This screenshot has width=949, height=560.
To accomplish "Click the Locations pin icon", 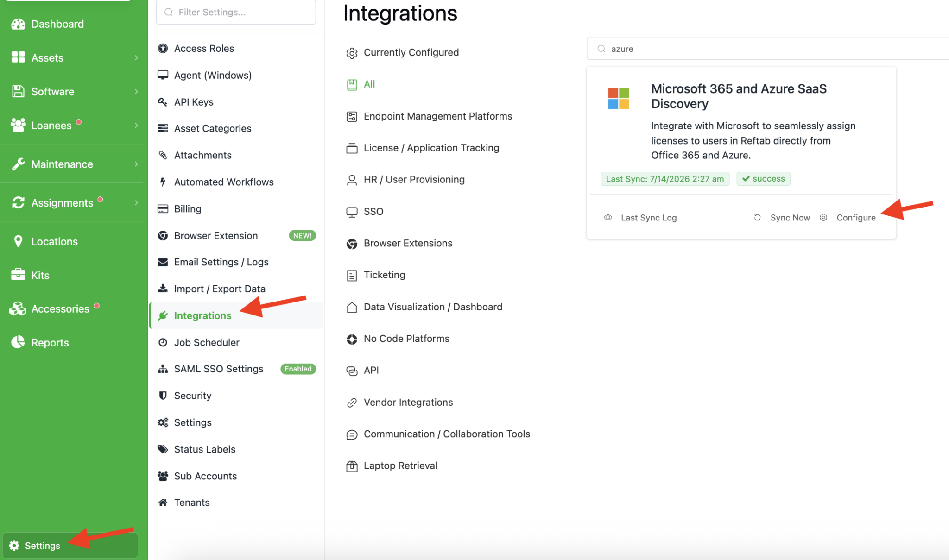I will pyautogui.click(x=18, y=241).
